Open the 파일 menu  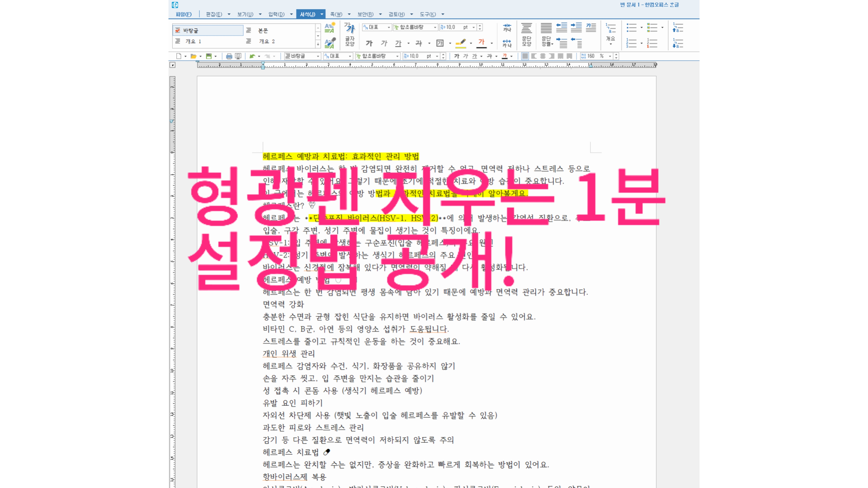click(184, 14)
